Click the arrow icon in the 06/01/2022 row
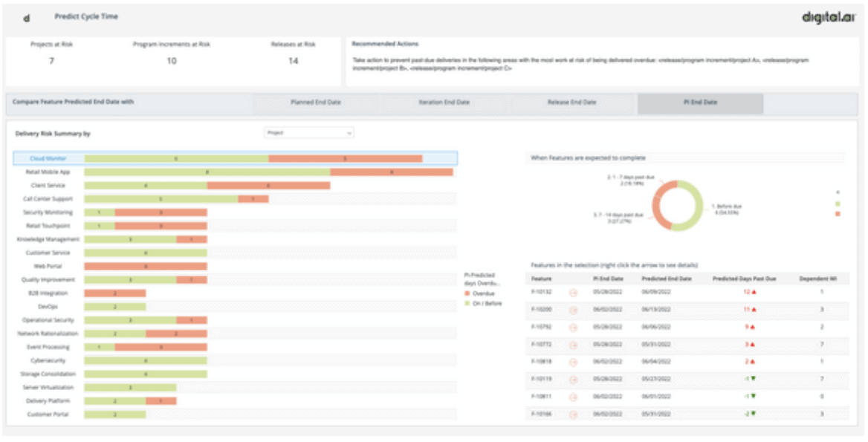The image size is (868, 442). pos(573,397)
